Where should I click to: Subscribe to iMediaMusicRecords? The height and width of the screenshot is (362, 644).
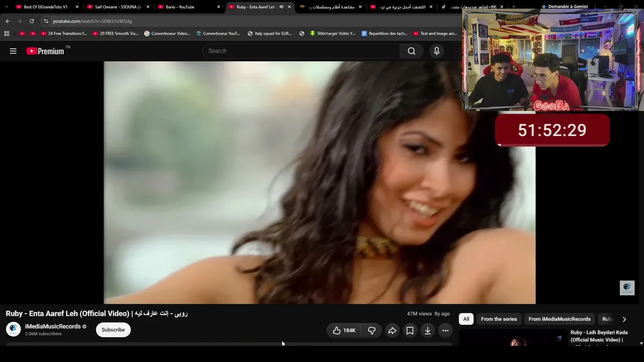pyautogui.click(x=113, y=330)
